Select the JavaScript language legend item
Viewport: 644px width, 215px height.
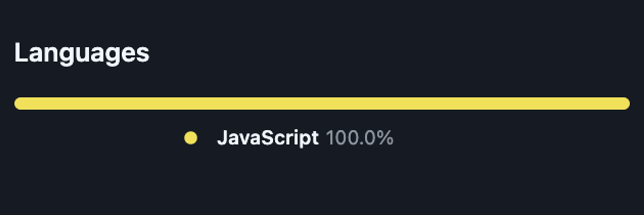289,138
